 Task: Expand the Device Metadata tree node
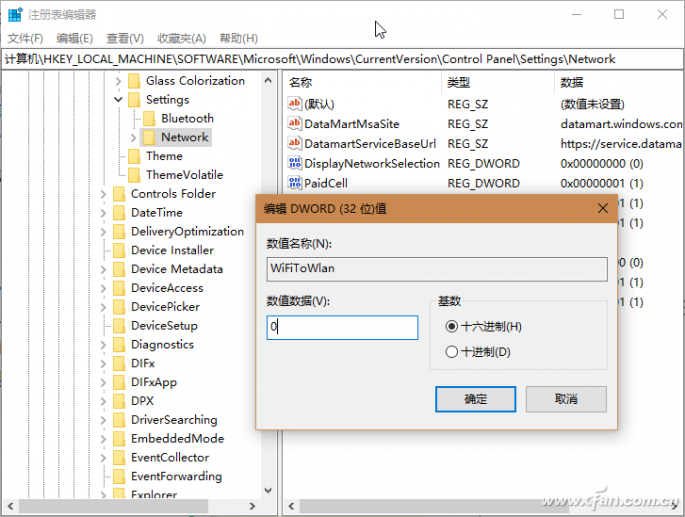click(103, 269)
